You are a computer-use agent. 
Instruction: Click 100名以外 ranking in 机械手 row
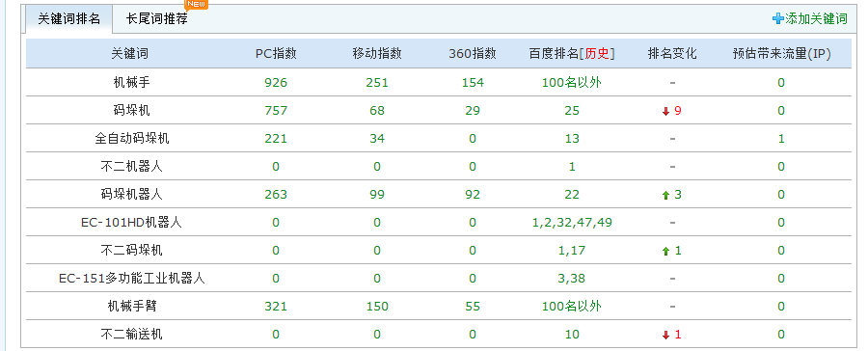(x=572, y=83)
